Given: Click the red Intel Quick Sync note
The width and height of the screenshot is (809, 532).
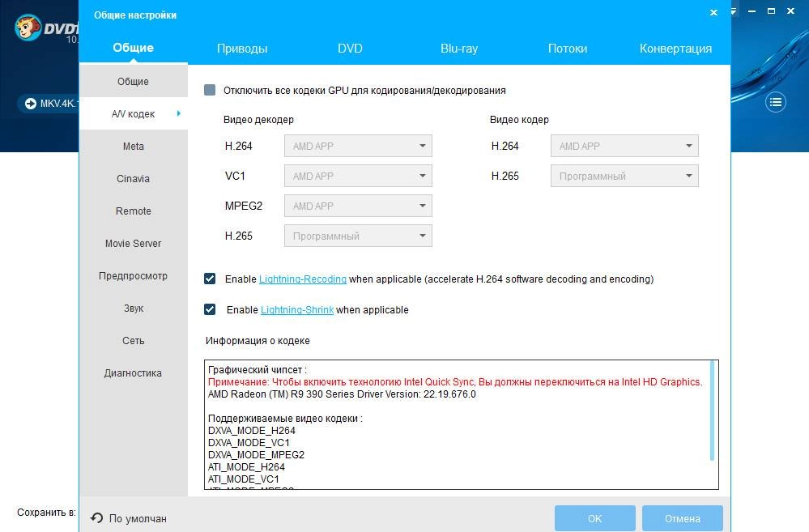Looking at the screenshot, I should [x=455, y=382].
